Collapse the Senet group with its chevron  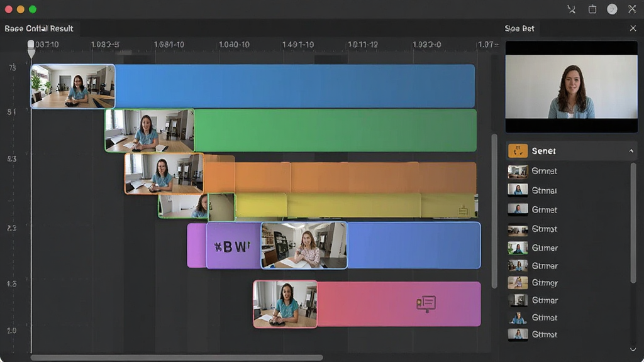coord(631,151)
